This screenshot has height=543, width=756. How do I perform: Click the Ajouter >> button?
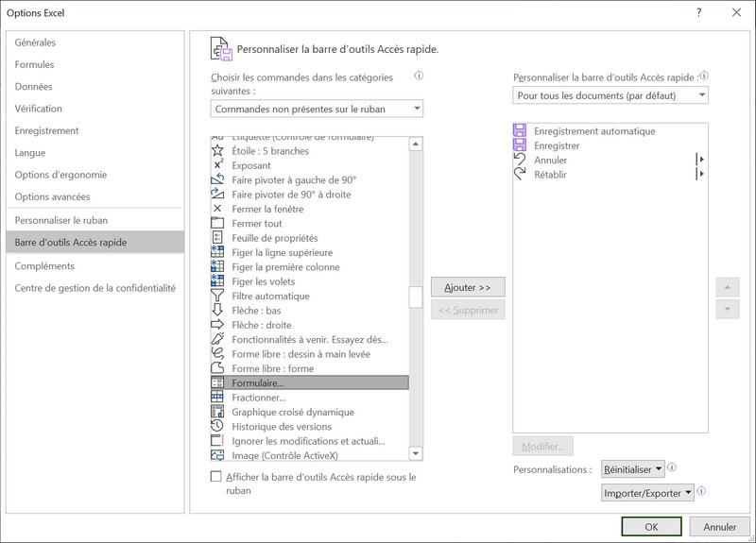pyautogui.click(x=468, y=287)
